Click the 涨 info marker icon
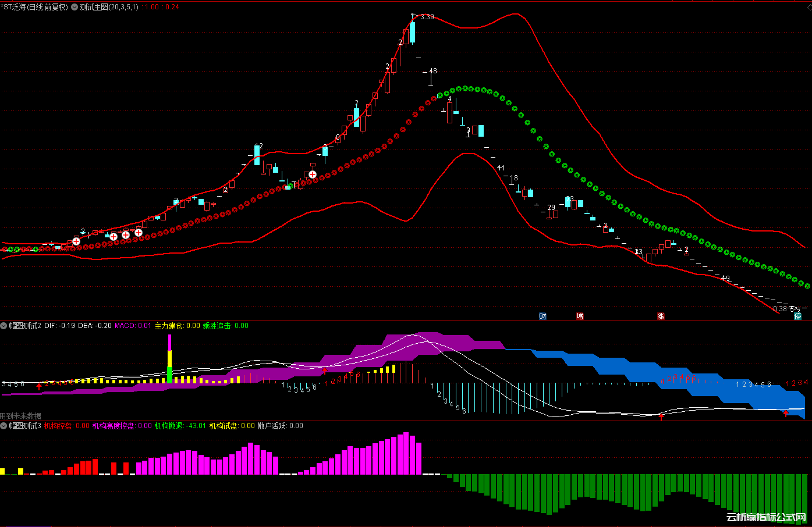 coord(661,316)
